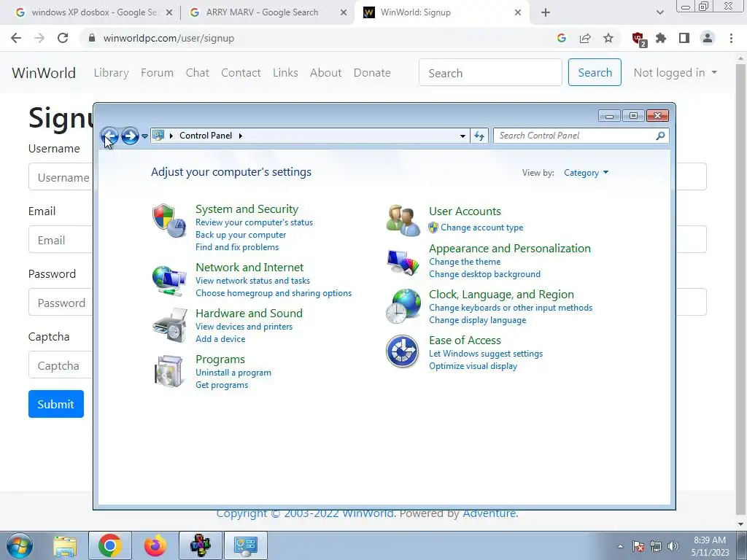
Task: Click the Control Panel taskbar button
Action: [246, 545]
